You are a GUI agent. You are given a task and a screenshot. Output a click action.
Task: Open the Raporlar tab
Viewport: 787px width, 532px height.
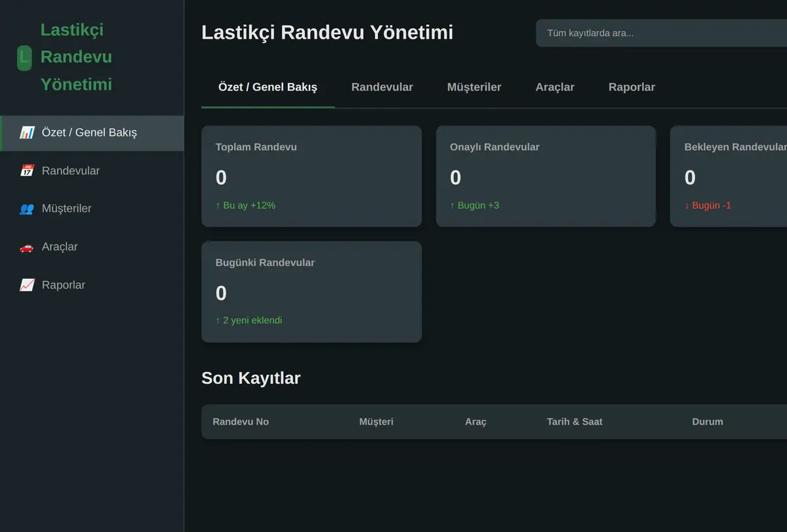click(632, 87)
